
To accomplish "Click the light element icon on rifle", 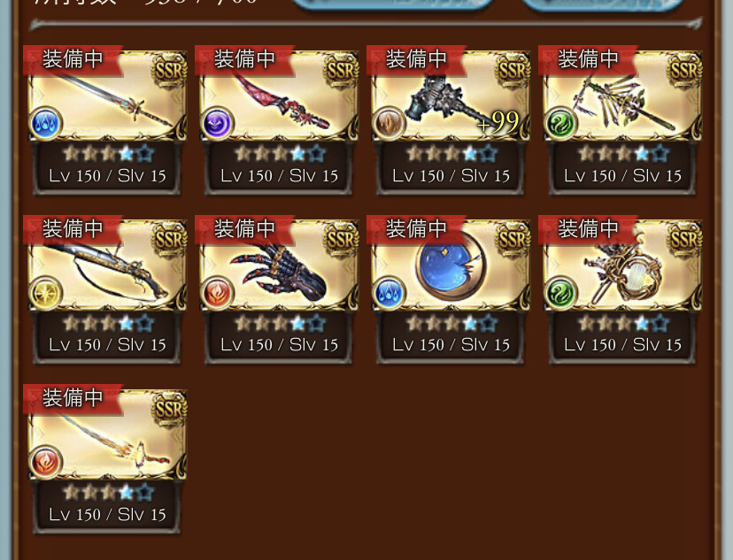I will pyautogui.click(x=46, y=294).
